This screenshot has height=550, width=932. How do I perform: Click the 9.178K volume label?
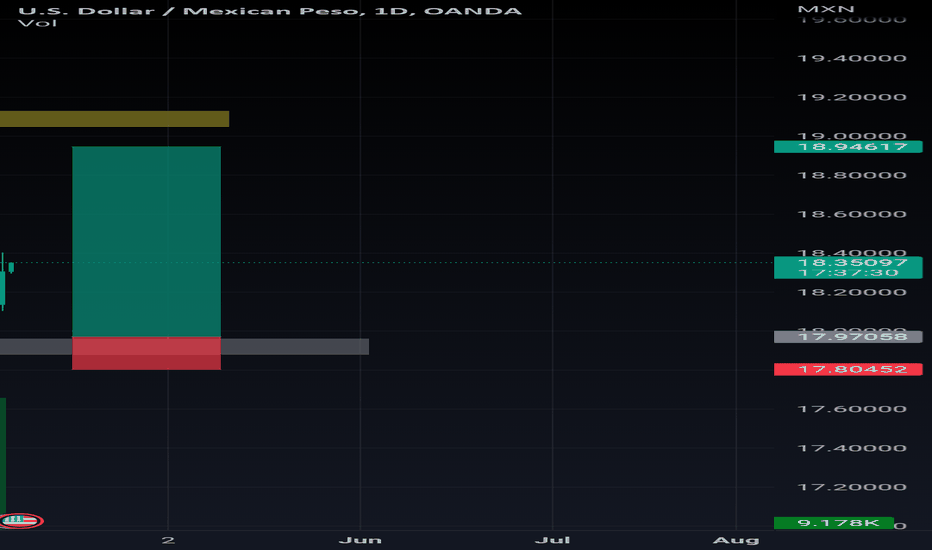833,523
